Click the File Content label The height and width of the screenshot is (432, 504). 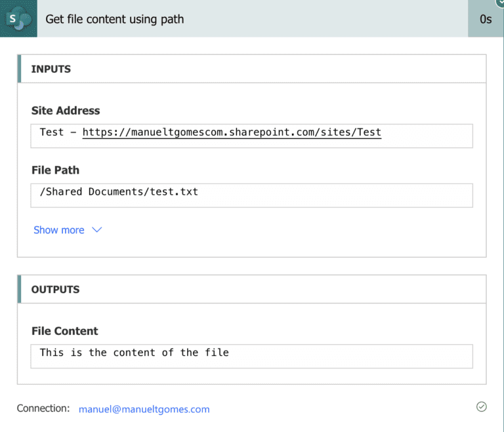point(64,331)
